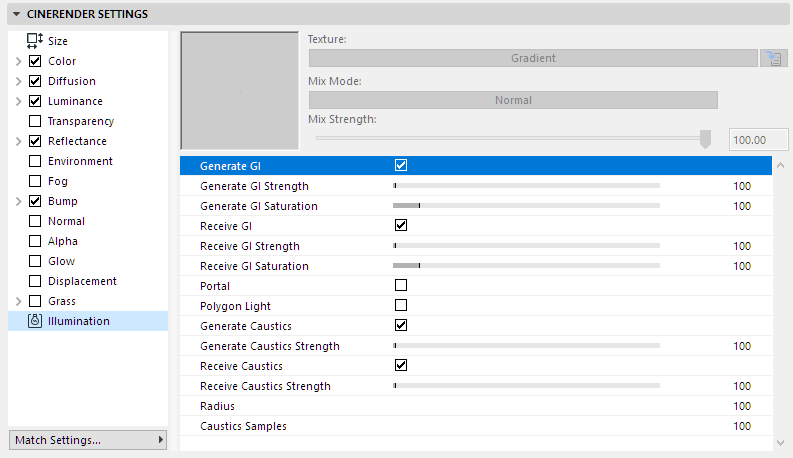Screen dimensions: 793x458
Task: Expand the Reflectance channel arrow
Action: 19,141
